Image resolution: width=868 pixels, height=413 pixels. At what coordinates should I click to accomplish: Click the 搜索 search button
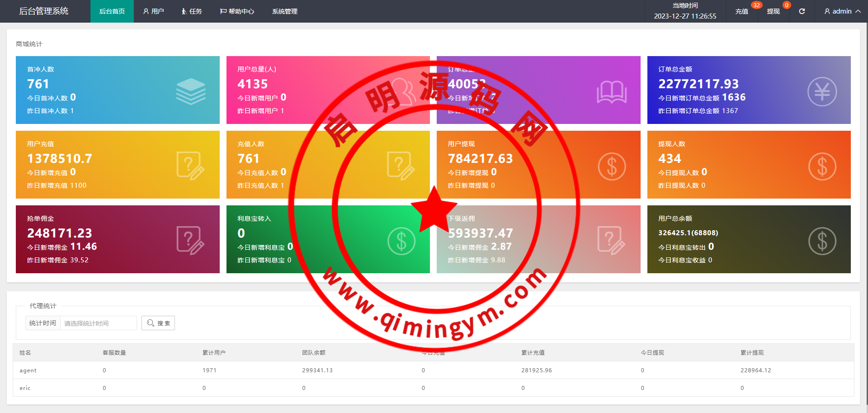[x=158, y=323]
